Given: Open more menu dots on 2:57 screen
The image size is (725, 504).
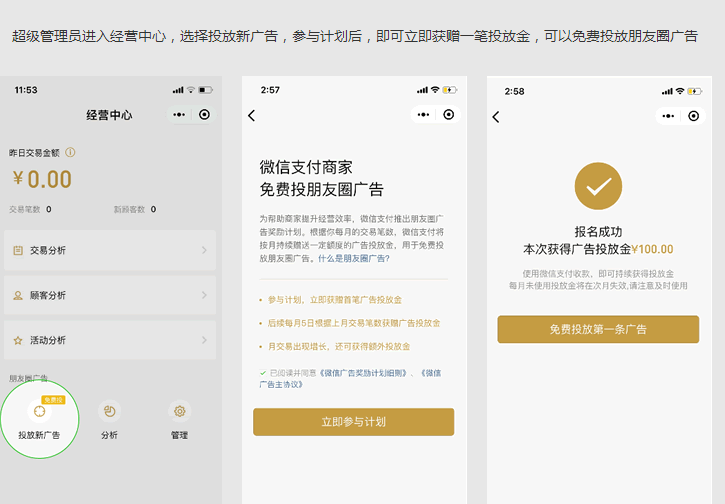Looking at the screenshot, I should pyautogui.click(x=423, y=115).
